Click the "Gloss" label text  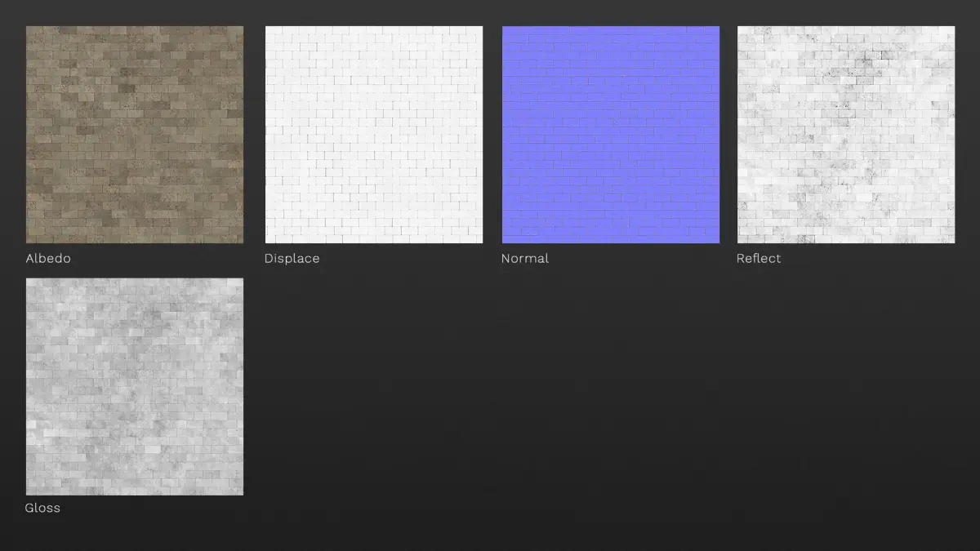point(42,508)
